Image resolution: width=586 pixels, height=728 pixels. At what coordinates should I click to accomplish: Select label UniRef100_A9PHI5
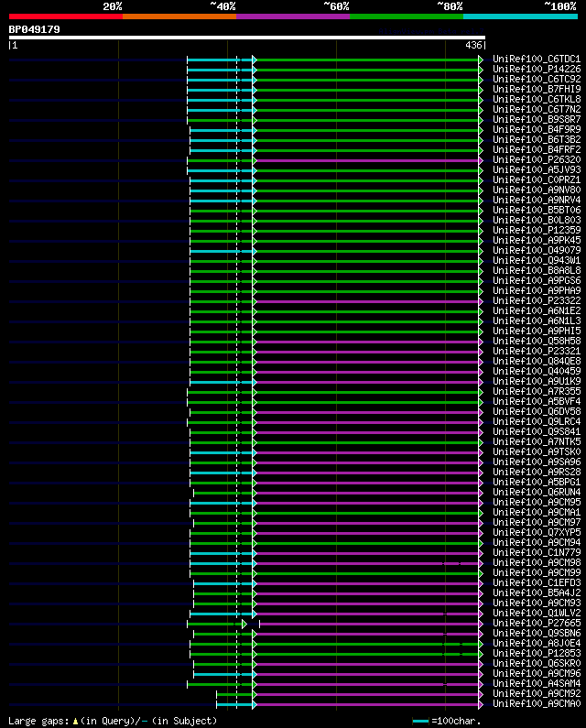click(537, 331)
